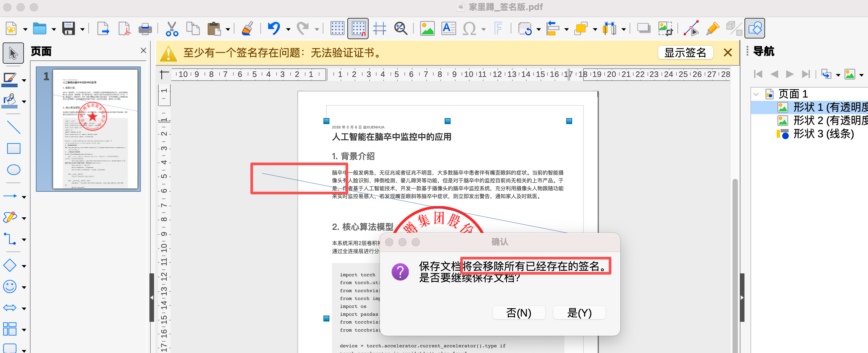Click the Cut scissors icon

click(x=172, y=28)
